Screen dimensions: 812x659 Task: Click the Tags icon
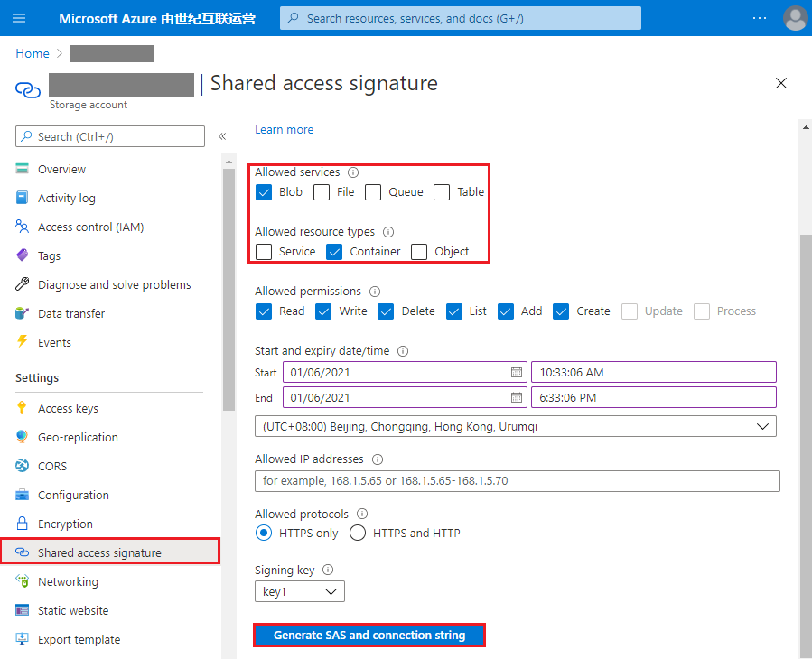(22, 255)
